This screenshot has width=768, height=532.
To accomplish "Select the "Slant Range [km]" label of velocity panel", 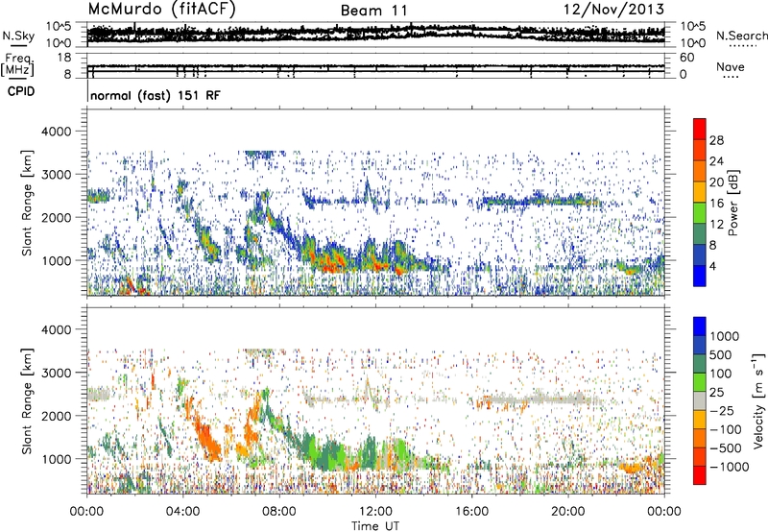I will [x=27, y=400].
